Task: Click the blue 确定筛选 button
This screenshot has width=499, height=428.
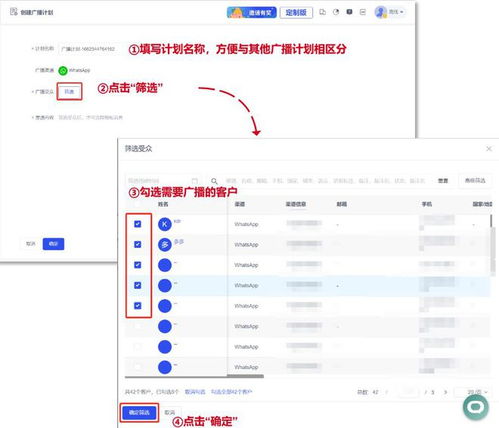Action: click(x=139, y=413)
